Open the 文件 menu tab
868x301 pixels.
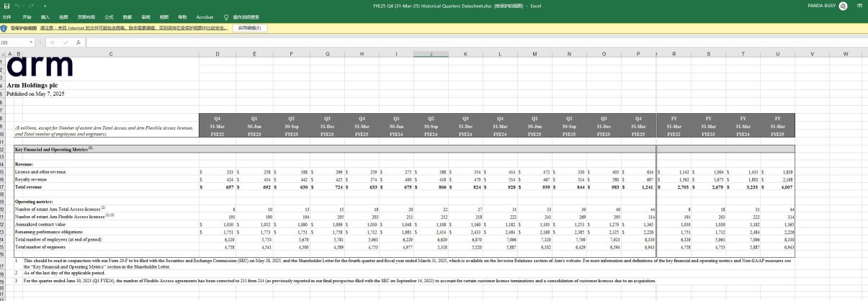(x=7, y=16)
